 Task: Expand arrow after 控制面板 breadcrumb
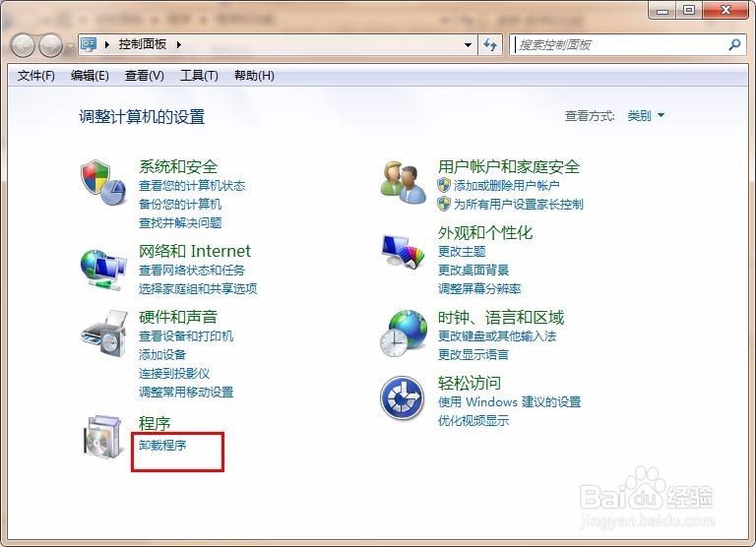(x=179, y=45)
